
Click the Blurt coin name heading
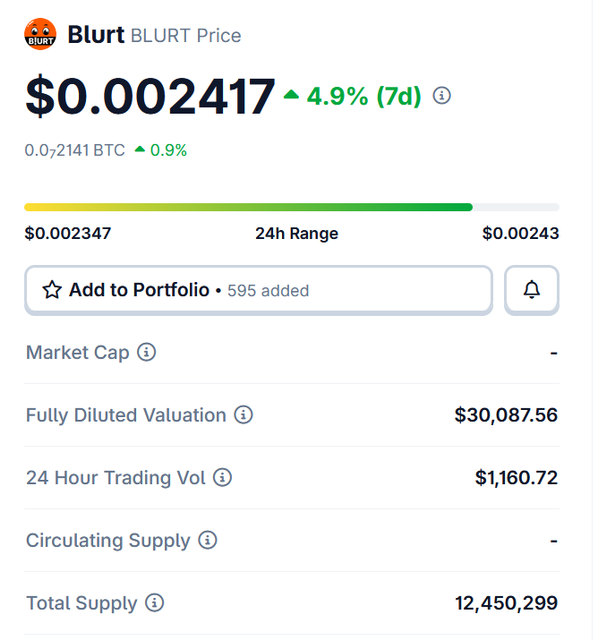pos(96,35)
